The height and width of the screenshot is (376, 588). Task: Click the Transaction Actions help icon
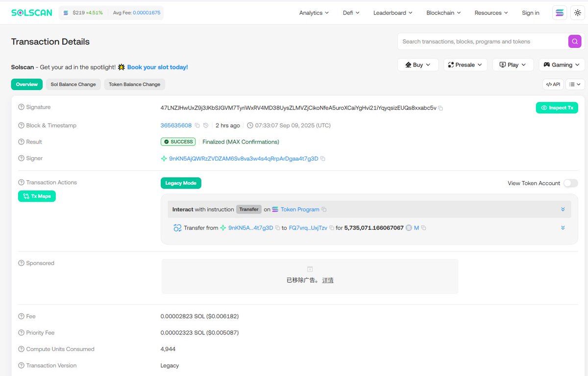point(21,183)
